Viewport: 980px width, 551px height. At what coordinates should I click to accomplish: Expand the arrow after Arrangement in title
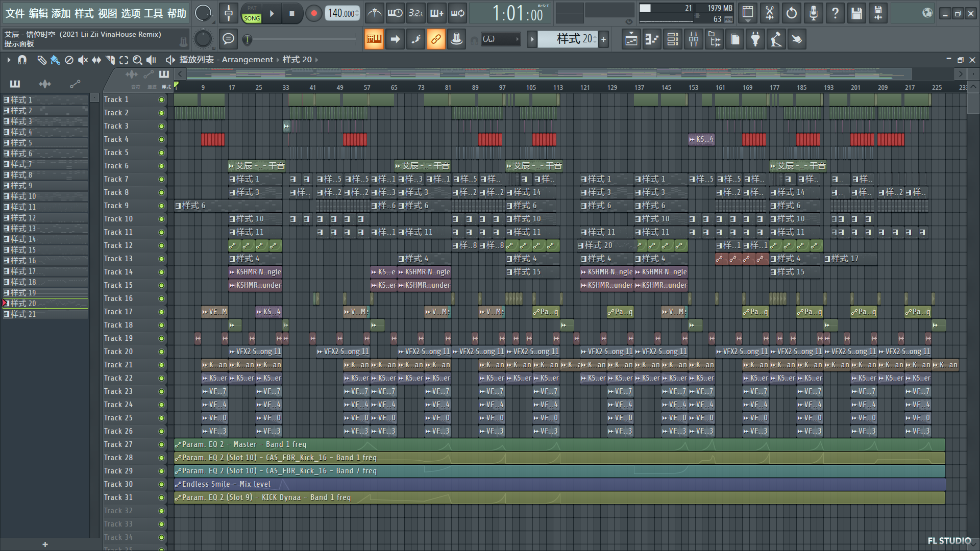[278, 60]
